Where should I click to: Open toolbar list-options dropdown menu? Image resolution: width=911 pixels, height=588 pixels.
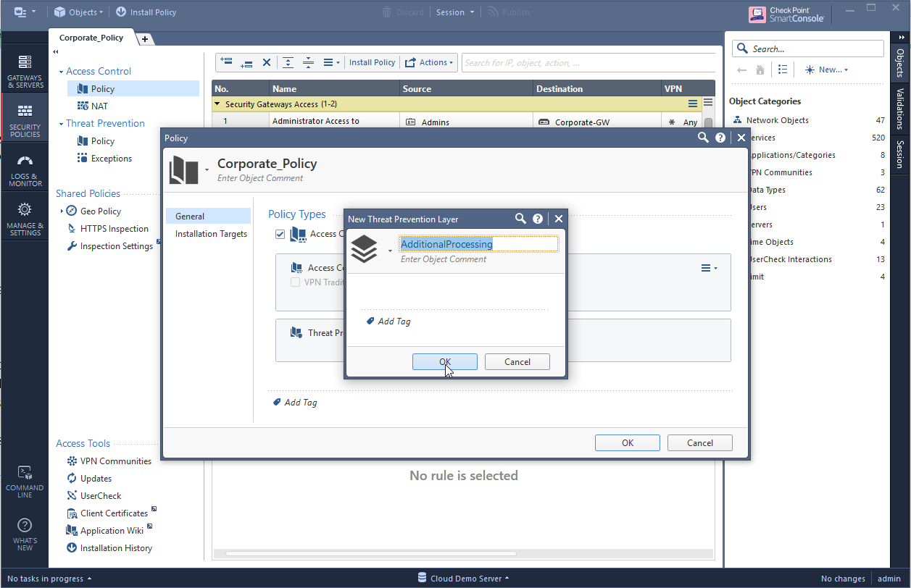point(331,62)
